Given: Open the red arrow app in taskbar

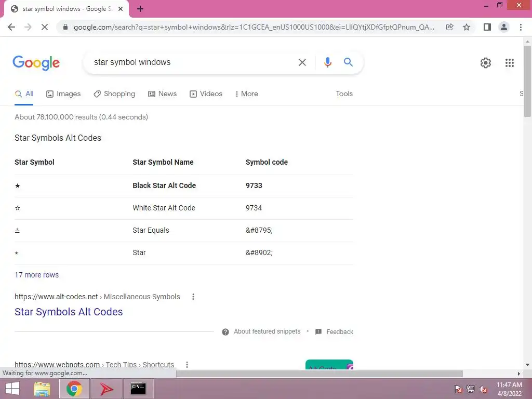Looking at the screenshot, I should pos(107,389).
